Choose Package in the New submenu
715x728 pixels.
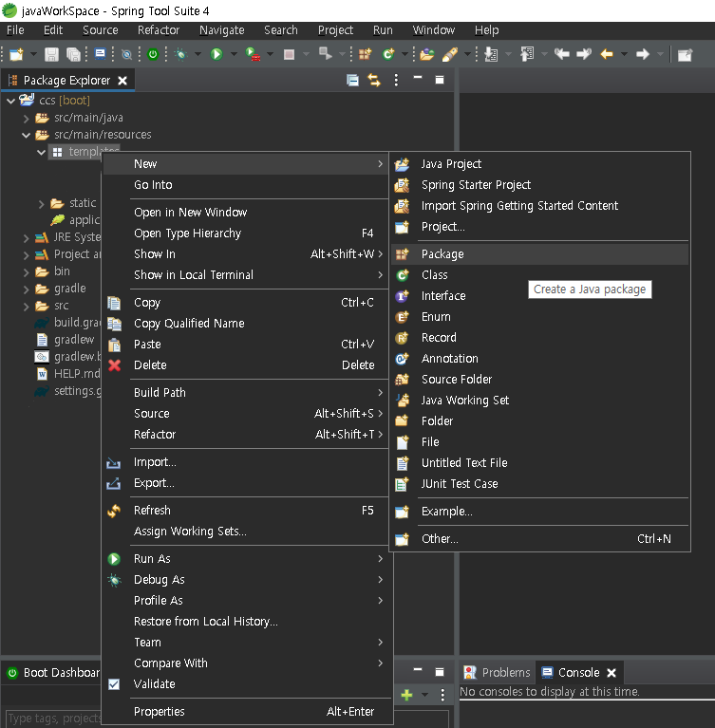point(540,254)
